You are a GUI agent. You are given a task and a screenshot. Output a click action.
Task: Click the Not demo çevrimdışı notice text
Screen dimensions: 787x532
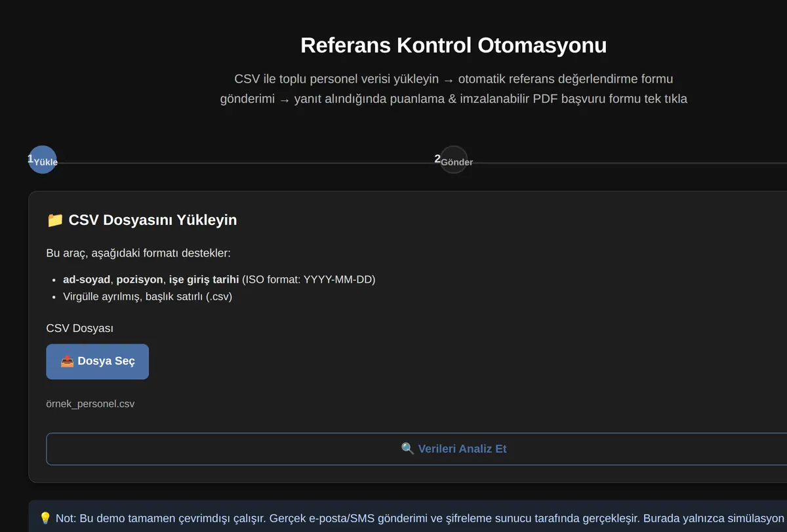pos(413,518)
